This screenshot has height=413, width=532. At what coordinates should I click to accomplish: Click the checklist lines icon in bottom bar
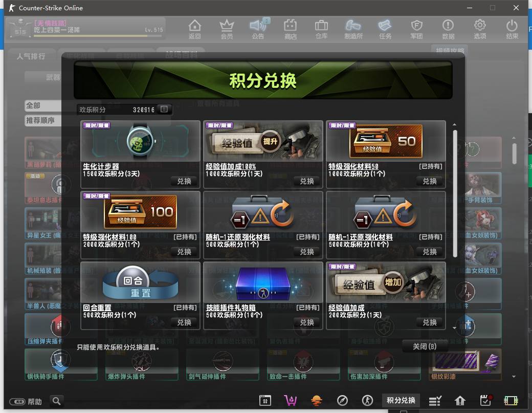click(x=435, y=401)
